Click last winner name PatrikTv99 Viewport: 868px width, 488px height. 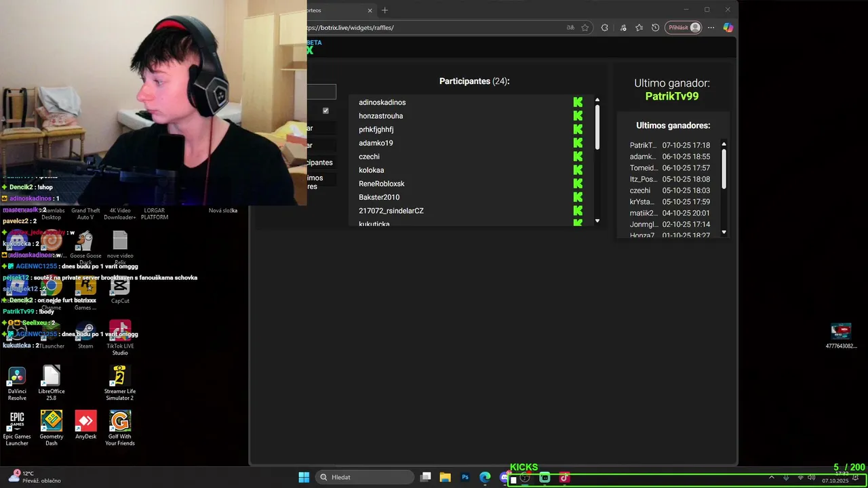pyautogui.click(x=672, y=96)
